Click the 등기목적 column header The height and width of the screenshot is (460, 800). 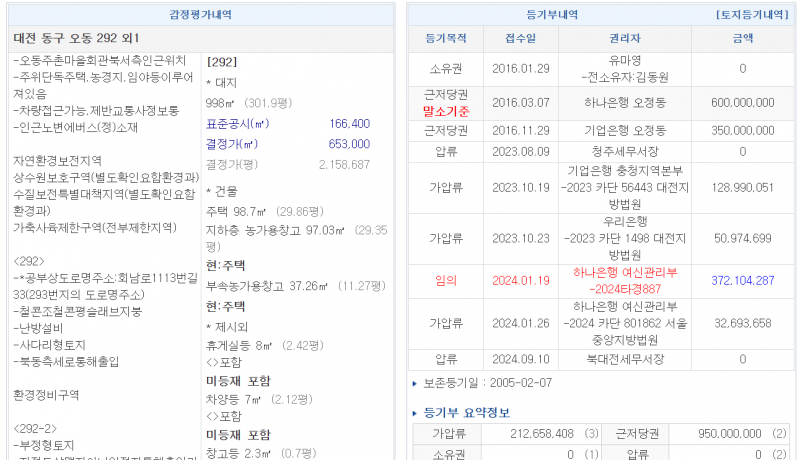coord(446,41)
